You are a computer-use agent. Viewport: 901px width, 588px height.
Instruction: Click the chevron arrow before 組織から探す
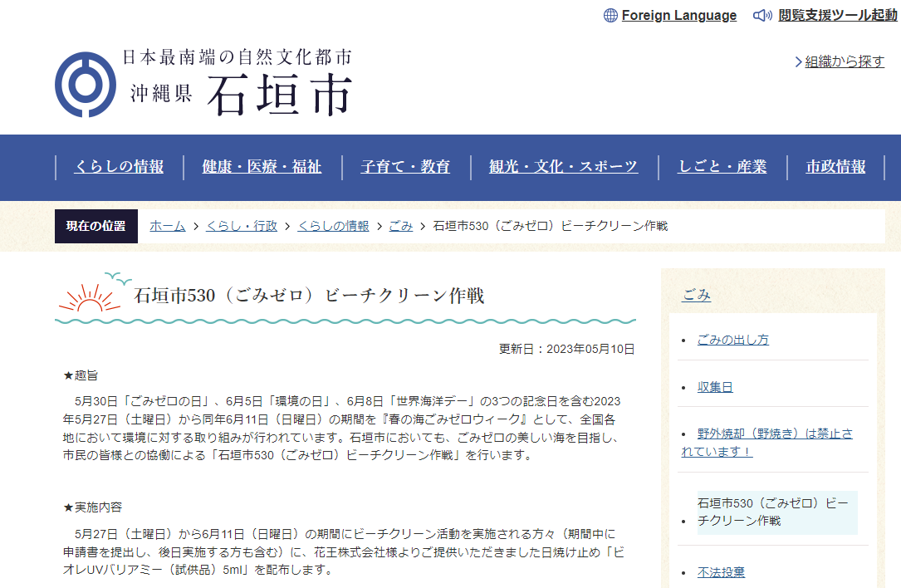tap(798, 62)
